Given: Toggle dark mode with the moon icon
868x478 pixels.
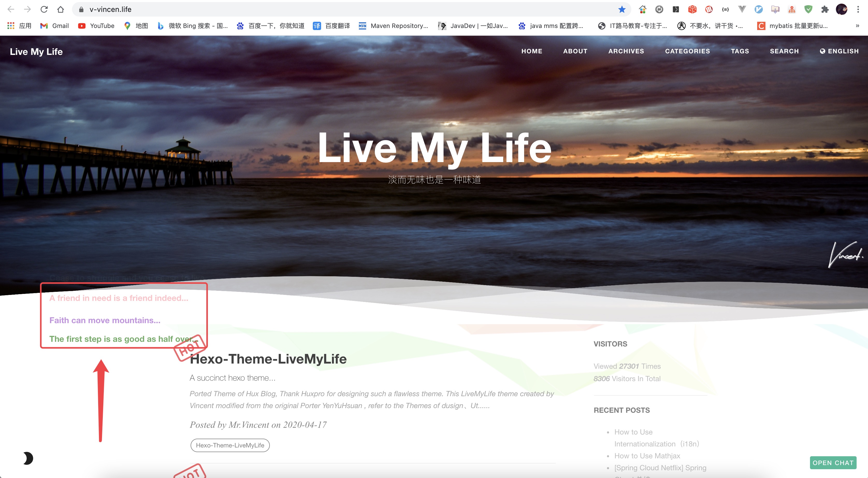Looking at the screenshot, I should coord(28,458).
